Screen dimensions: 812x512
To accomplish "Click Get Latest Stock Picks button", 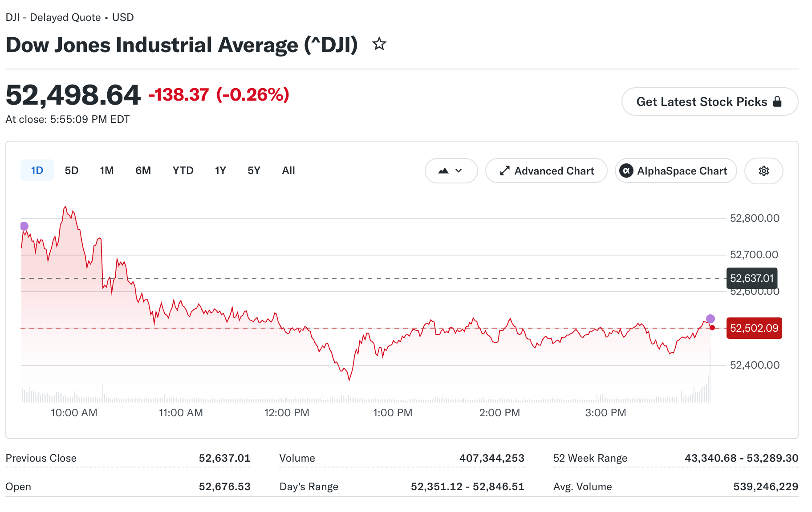I will pyautogui.click(x=710, y=102).
